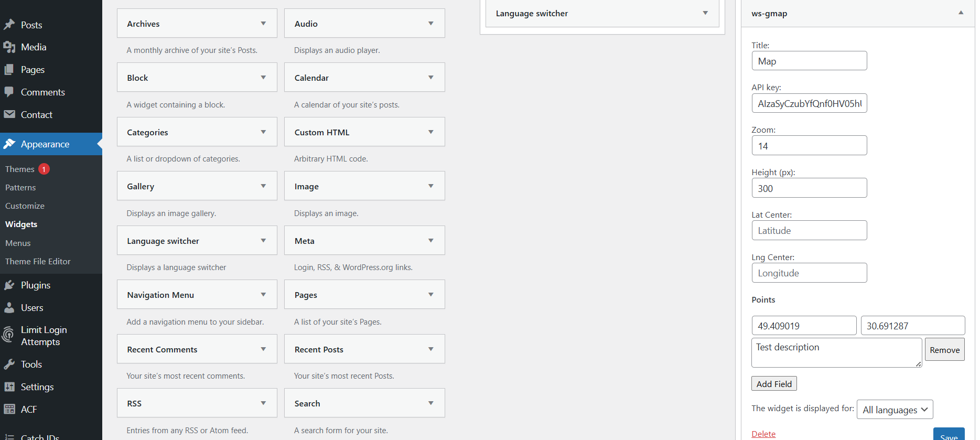Expand the Recent Posts widget arrow
This screenshot has height=440, width=980.
pos(431,349)
